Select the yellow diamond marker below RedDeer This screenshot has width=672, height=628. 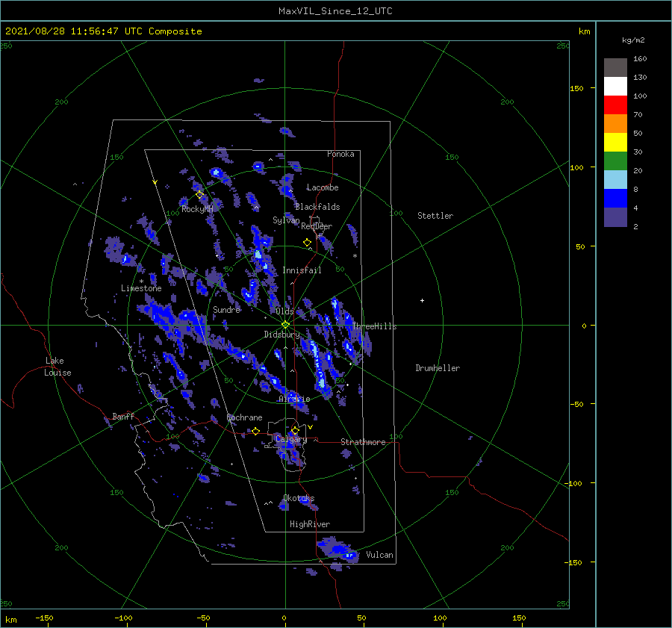(307, 243)
